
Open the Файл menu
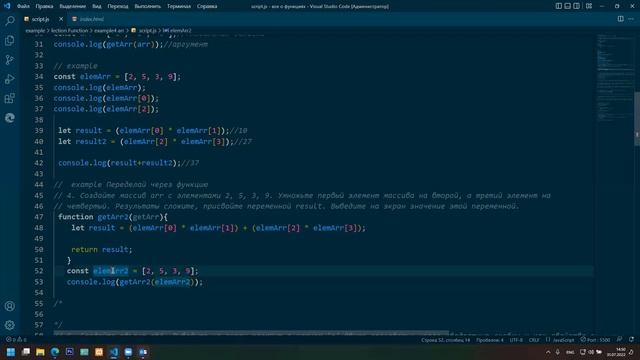23,6
